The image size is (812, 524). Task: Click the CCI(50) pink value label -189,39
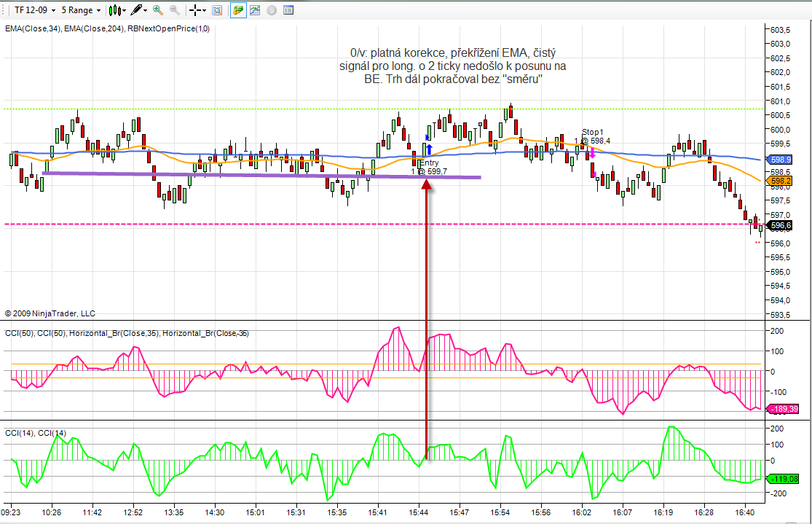pyautogui.click(x=781, y=409)
